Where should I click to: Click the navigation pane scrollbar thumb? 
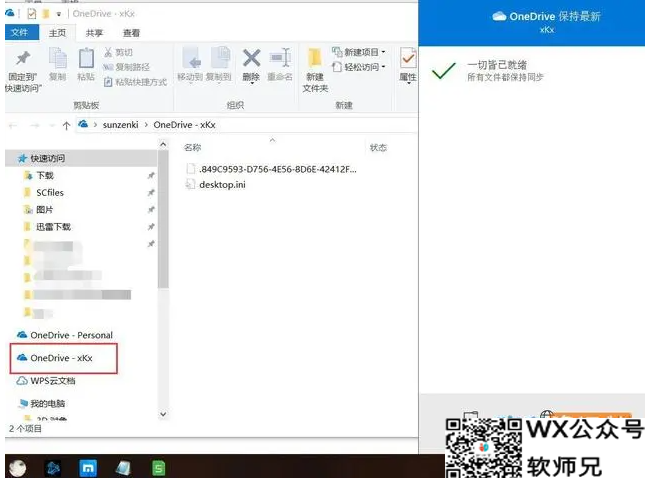click(x=163, y=219)
